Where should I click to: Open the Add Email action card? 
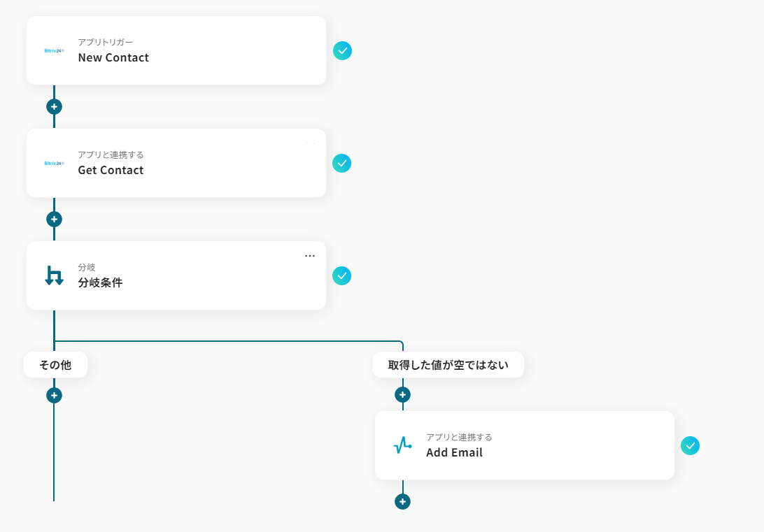pyautogui.click(x=524, y=445)
